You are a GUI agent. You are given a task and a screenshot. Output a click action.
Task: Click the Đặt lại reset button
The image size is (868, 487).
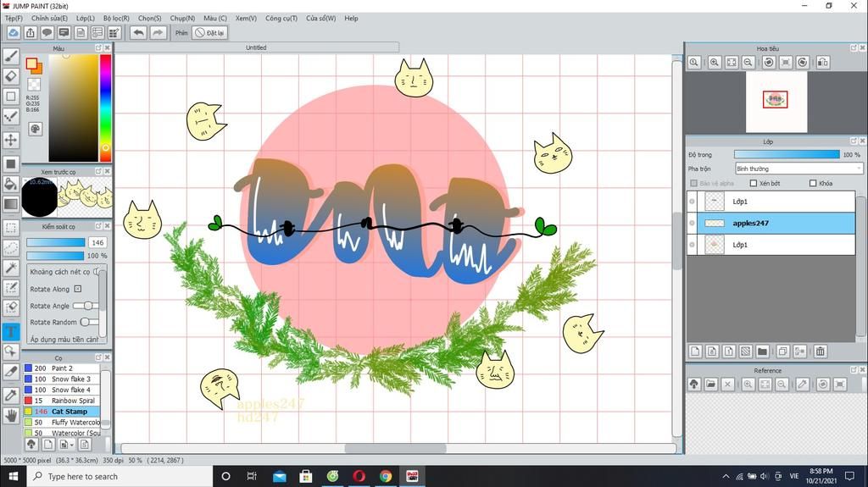[210, 33]
